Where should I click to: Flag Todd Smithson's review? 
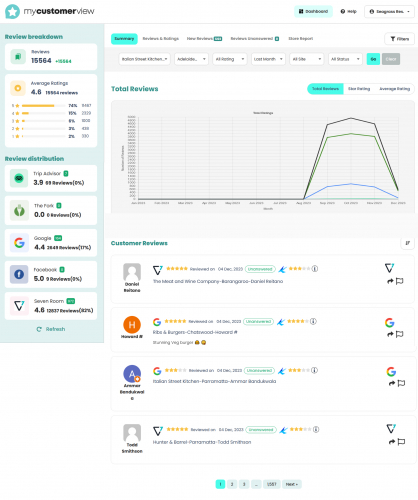401,442
